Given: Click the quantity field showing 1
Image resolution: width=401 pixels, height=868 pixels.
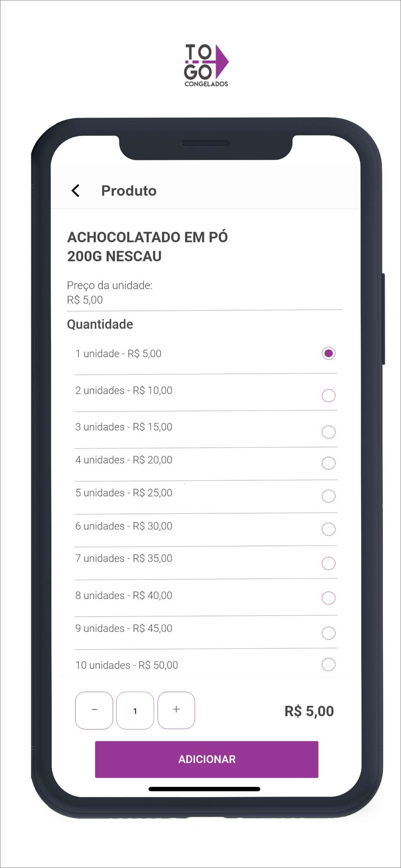Looking at the screenshot, I should click(135, 710).
